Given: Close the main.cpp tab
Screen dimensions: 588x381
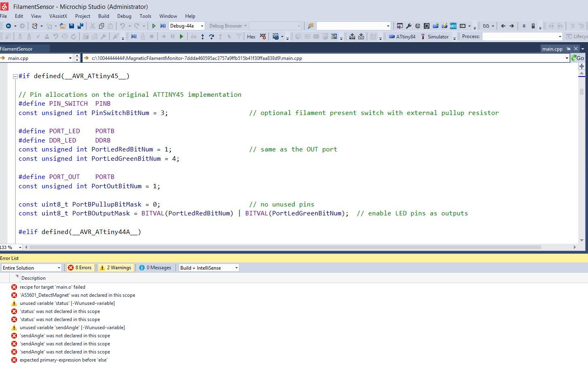Looking at the screenshot, I should [x=576, y=49].
